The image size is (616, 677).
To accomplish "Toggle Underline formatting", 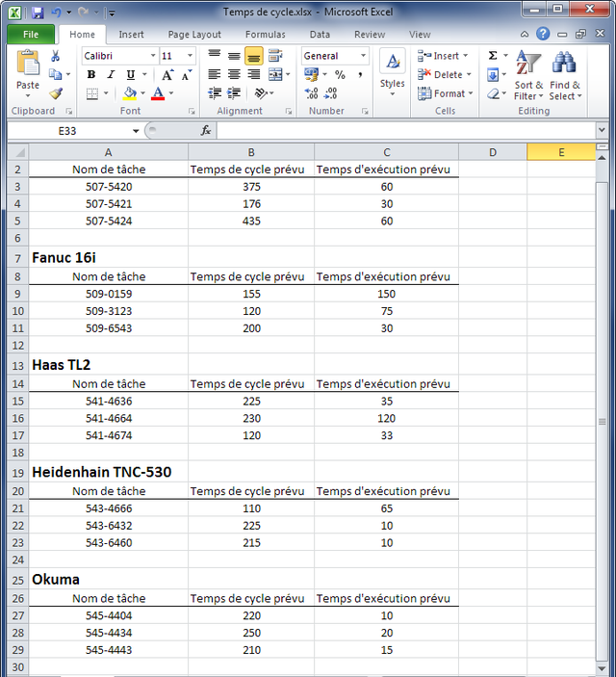I will point(131,75).
